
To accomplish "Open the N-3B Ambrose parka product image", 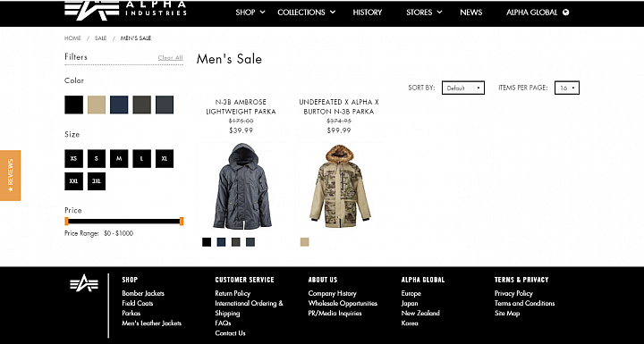I will [241, 186].
